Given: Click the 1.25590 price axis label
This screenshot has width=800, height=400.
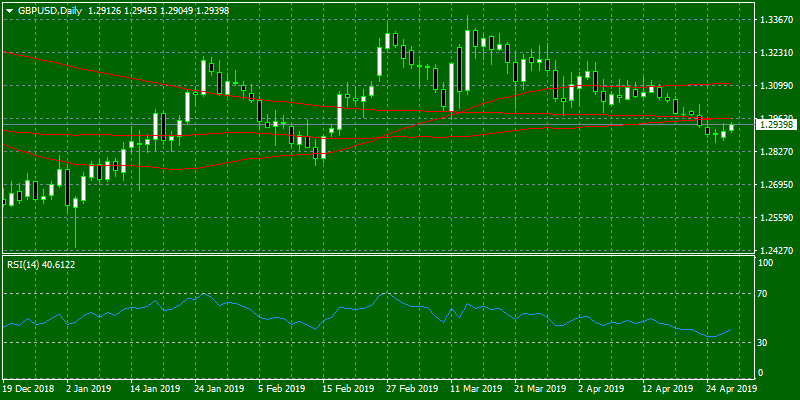Looking at the screenshot, I should 775,218.
